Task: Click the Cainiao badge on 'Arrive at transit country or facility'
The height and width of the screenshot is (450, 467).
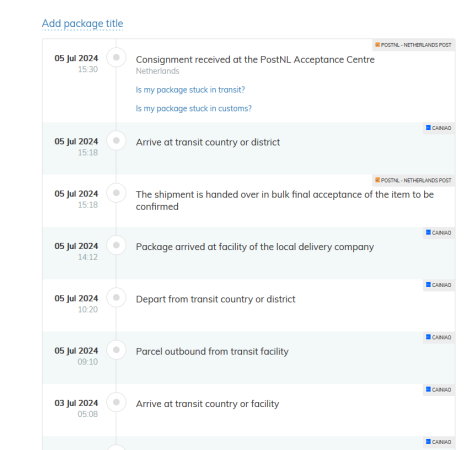Action: (439, 390)
